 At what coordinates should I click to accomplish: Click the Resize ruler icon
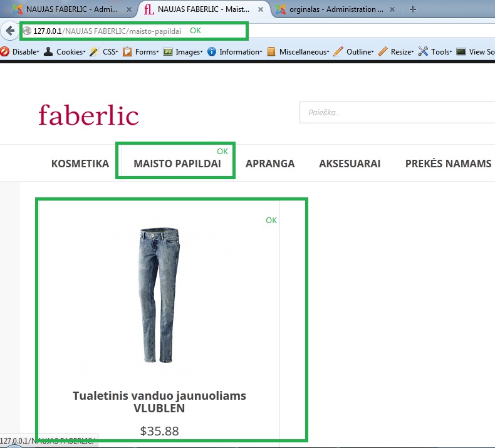coord(383,51)
